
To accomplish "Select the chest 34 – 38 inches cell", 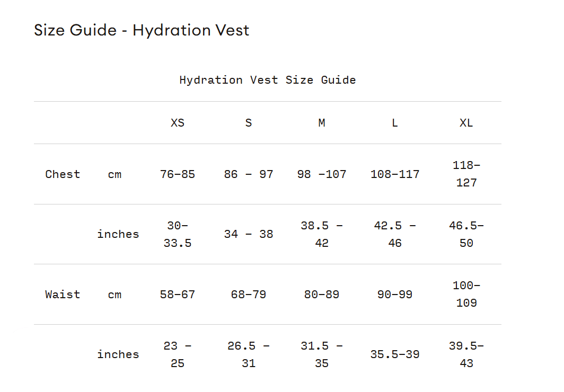I will coord(249,234).
